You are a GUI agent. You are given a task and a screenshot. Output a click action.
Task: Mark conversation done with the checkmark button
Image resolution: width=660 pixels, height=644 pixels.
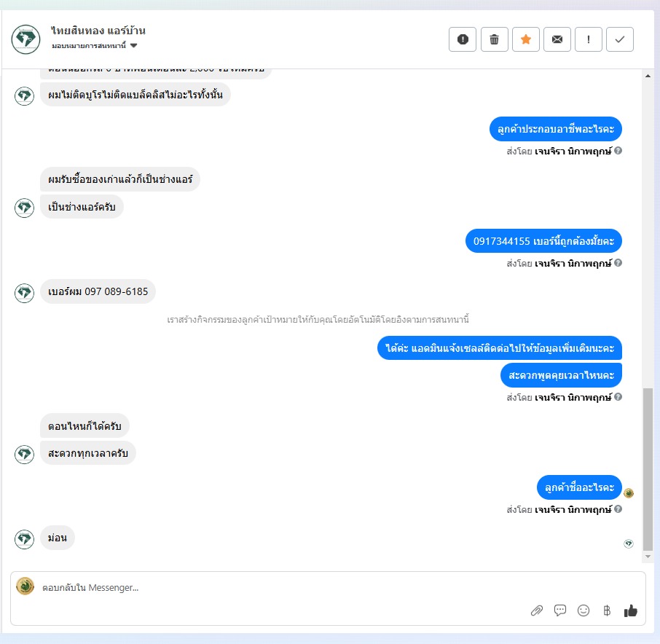[620, 39]
